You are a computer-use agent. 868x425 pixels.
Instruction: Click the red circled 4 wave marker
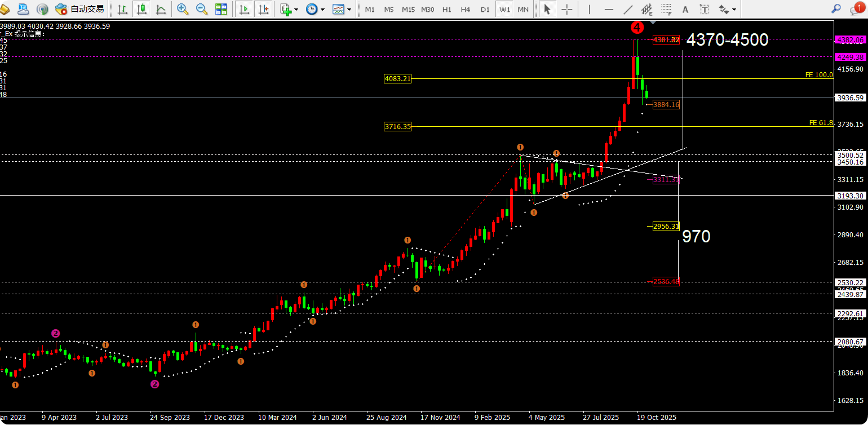(x=637, y=26)
